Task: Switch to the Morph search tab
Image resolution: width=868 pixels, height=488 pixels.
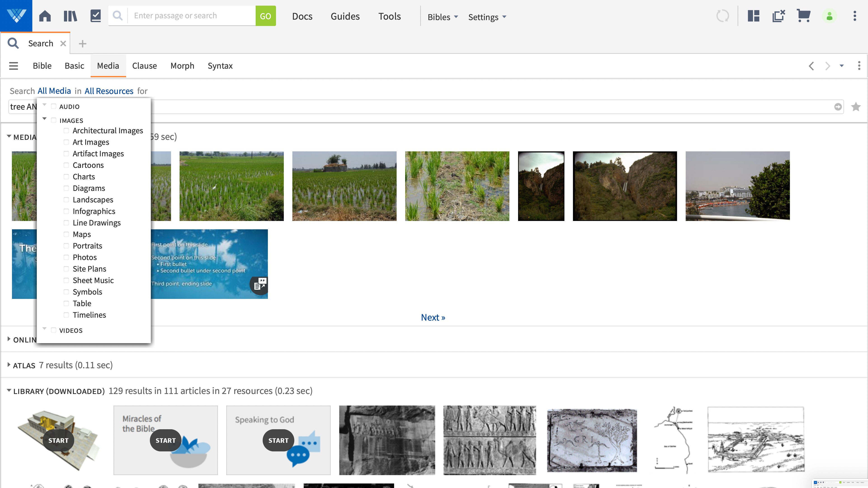Action: coord(182,66)
